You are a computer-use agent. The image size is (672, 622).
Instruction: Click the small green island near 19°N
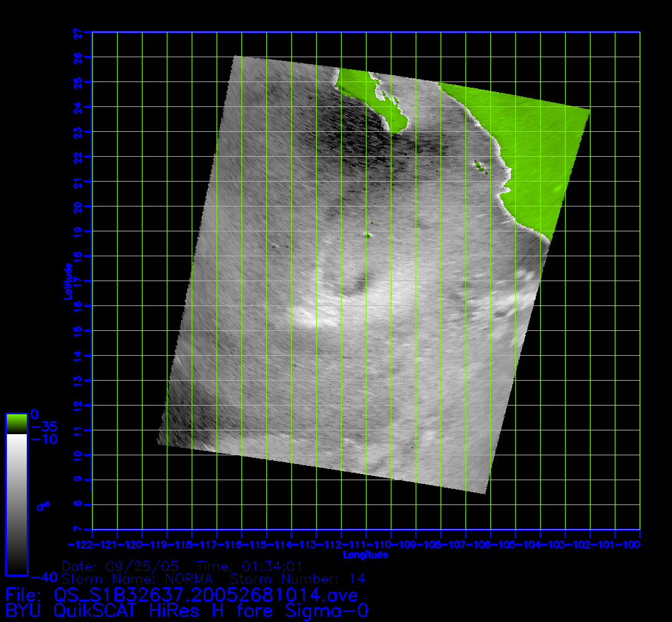(367, 235)
